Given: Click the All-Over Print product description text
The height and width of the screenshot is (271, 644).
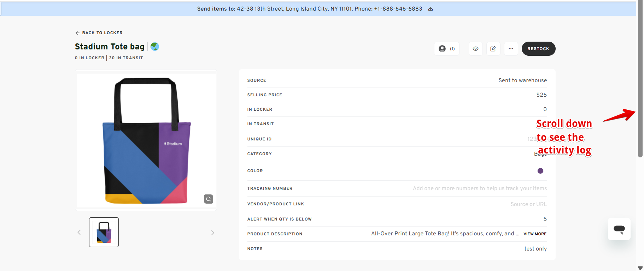Looking at the screenshot, I should point(445,234).
